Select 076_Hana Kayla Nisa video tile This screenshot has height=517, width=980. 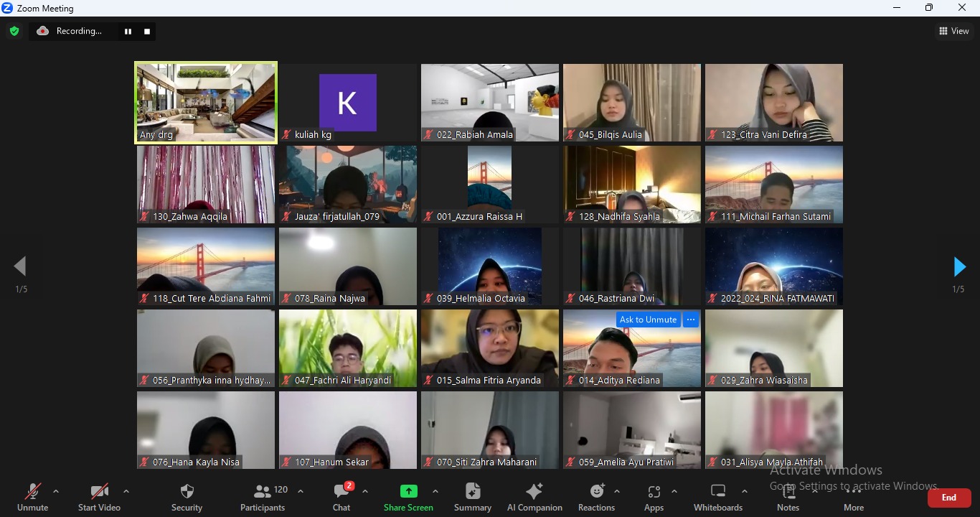pyautogui.click(x=206, y=430)
